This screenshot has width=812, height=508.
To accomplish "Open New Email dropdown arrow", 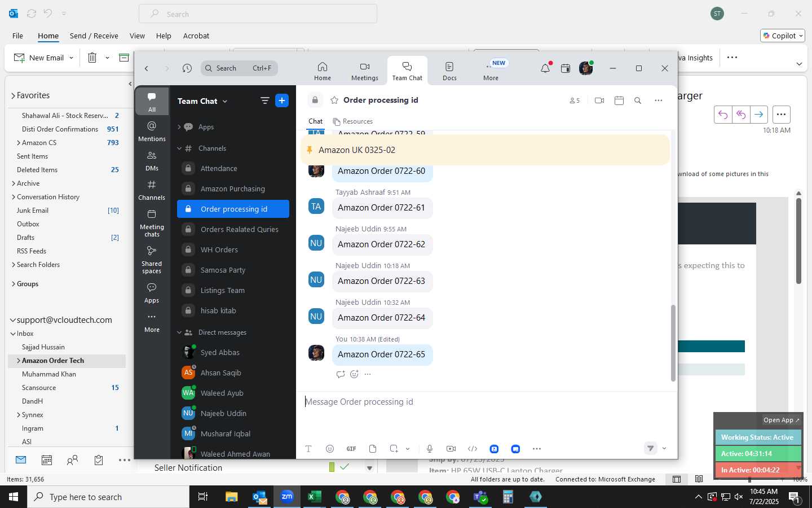I will (71, 58).
